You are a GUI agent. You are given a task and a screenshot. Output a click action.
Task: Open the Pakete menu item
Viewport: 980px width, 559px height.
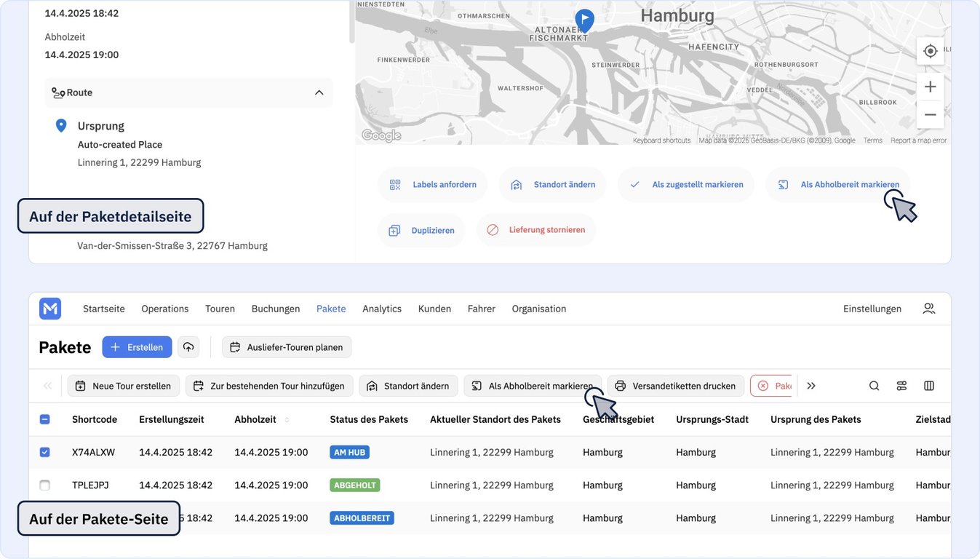[331, 309]
